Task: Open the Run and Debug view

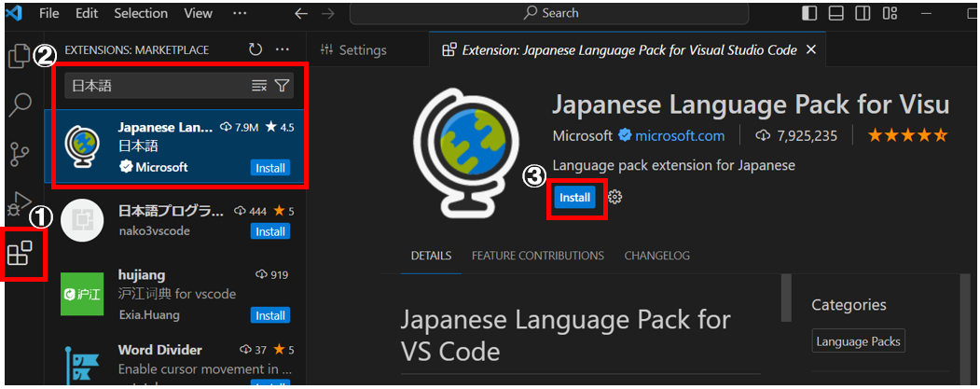Action: click(20, 205)
